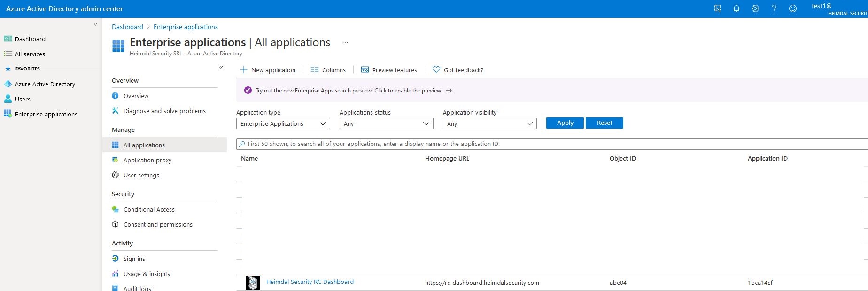Open portal settings gear
The height and width of the screenshot is (291, 868).
click(755, 8)
